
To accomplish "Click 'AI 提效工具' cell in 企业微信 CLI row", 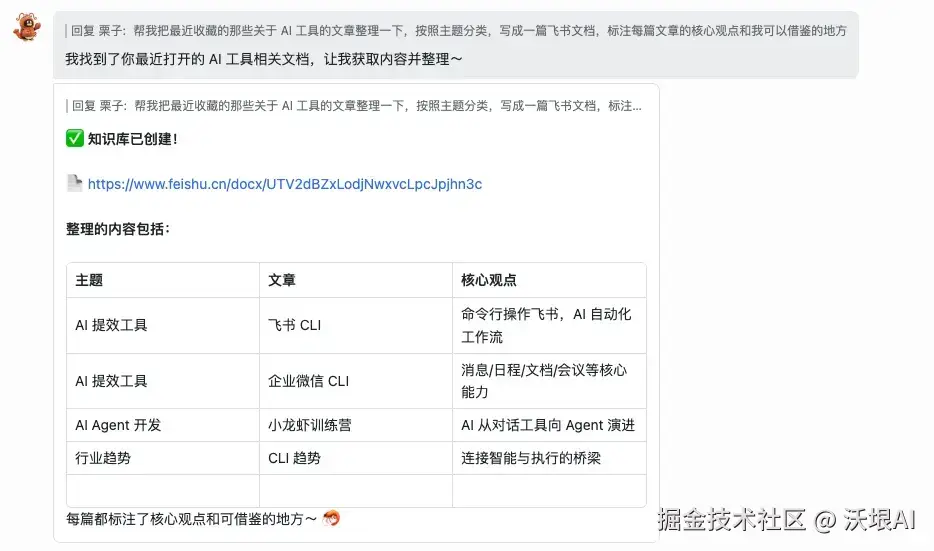I will click(163, 381).
